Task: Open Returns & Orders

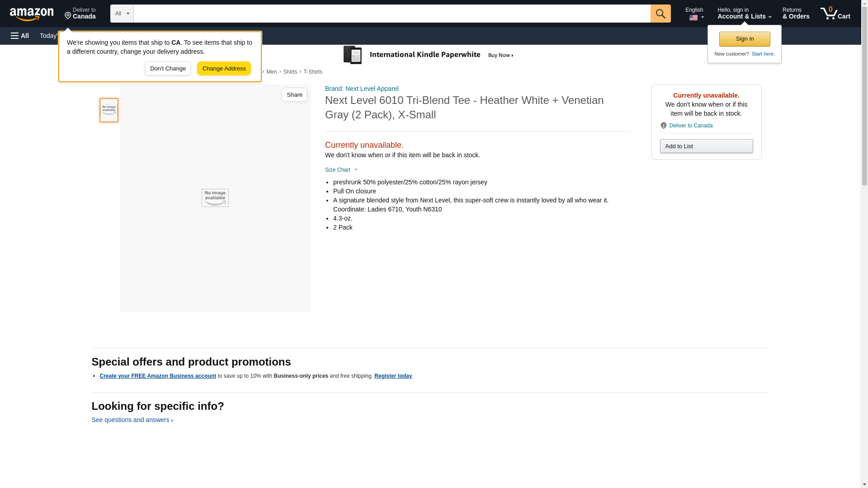Action: [796, 14]
